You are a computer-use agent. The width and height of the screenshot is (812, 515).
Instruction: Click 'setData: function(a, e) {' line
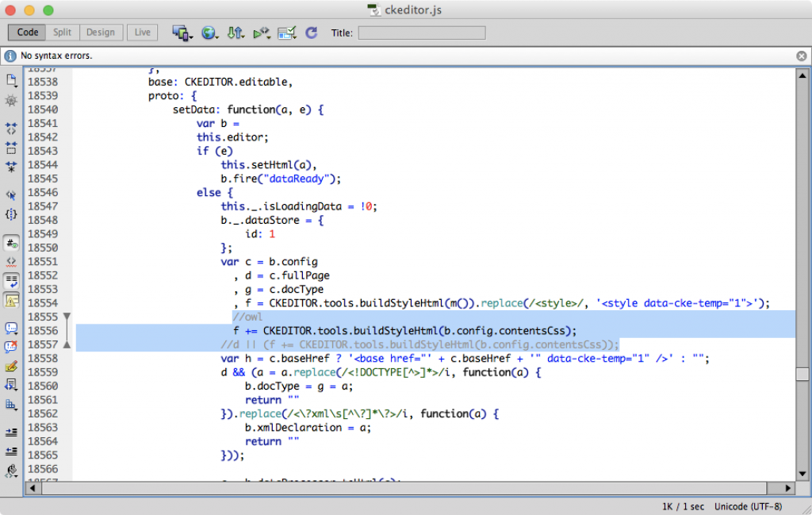pos(248,110)
